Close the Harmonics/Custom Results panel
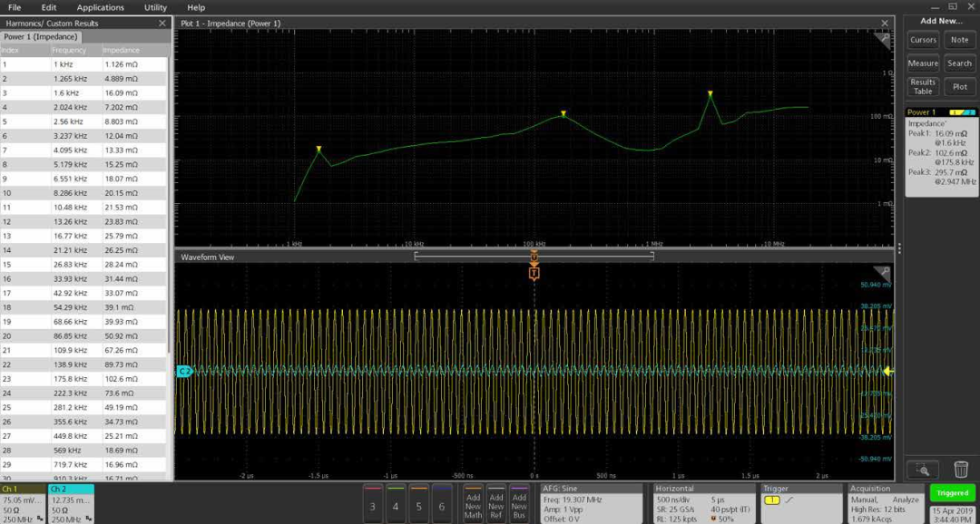980x524 pixels. [162, 23]
